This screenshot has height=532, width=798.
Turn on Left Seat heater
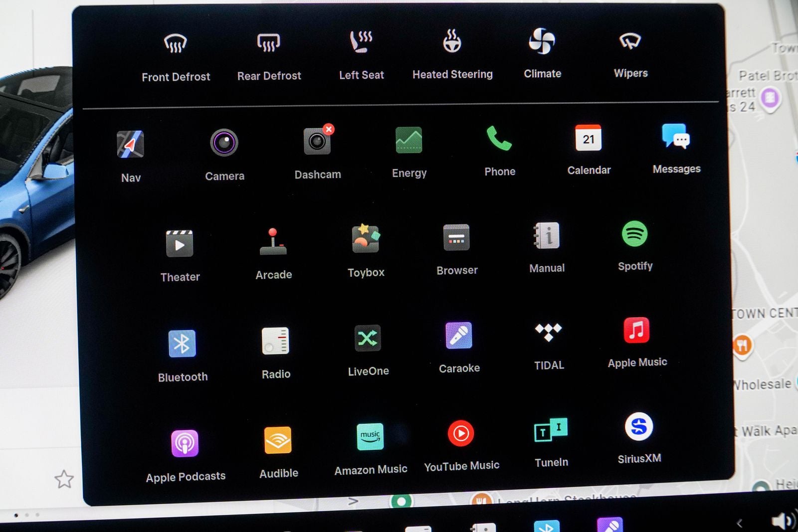[361, 42]
